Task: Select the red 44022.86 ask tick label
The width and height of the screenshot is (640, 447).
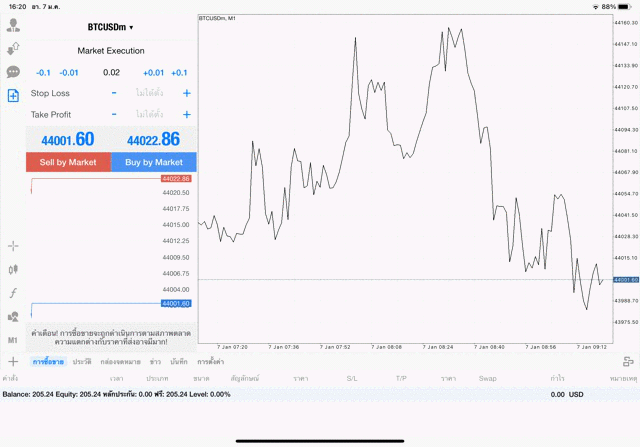Action: 176,179
